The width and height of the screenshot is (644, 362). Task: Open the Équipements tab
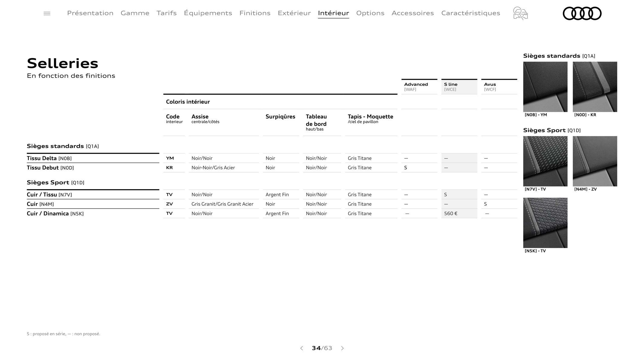coord(208,13)
